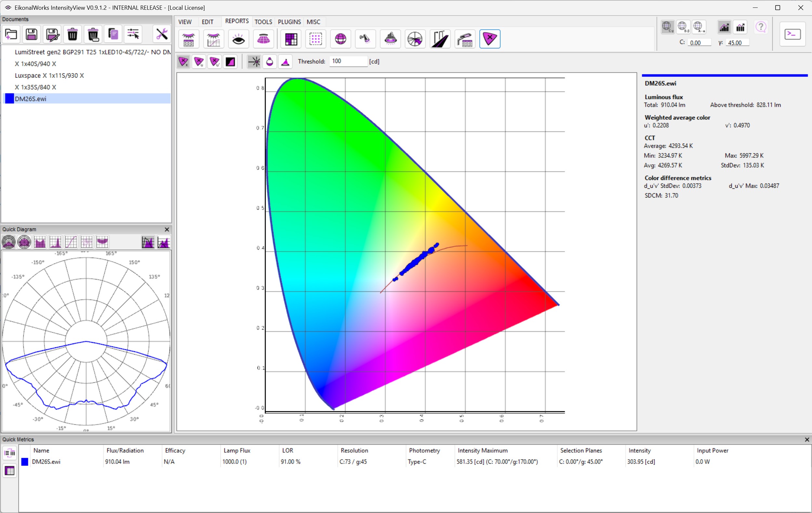Open the EDIT ribbon tab

(207, 22)
